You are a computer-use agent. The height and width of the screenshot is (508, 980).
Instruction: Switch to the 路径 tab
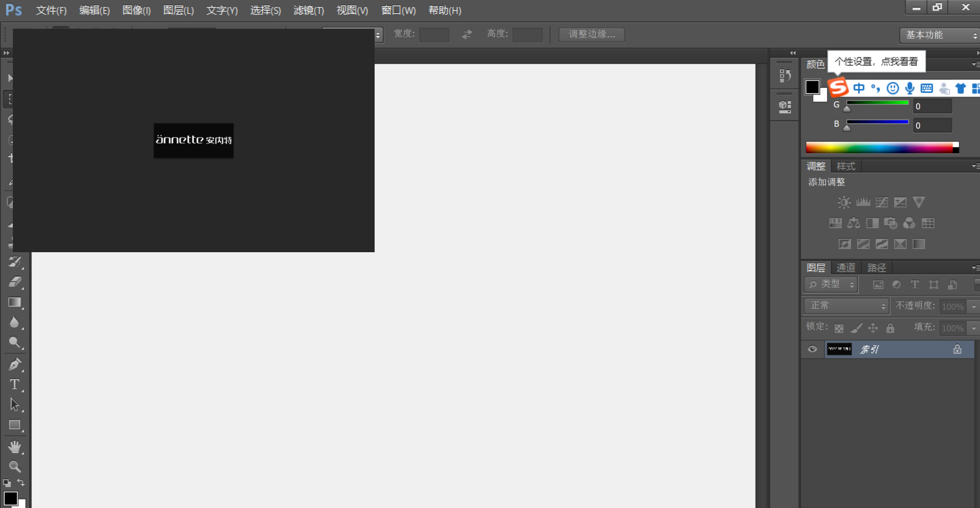click(x=876, y=268)
